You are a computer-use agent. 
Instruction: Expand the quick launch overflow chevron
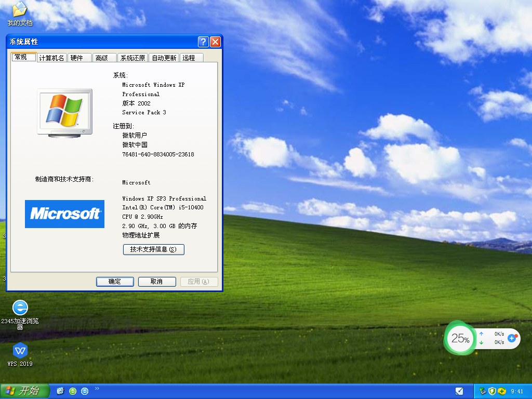click(x=97, y=388)
